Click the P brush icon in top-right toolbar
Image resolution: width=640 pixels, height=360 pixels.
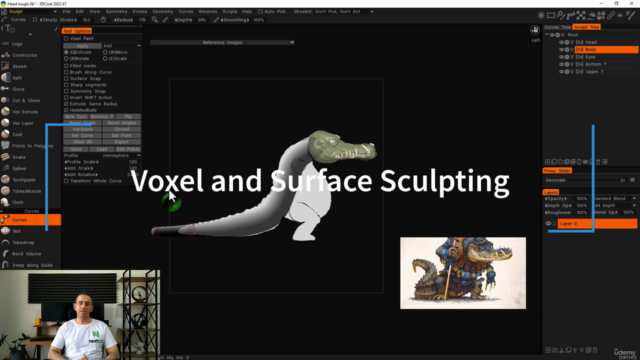pyautogui.click(x=631, y=16)
